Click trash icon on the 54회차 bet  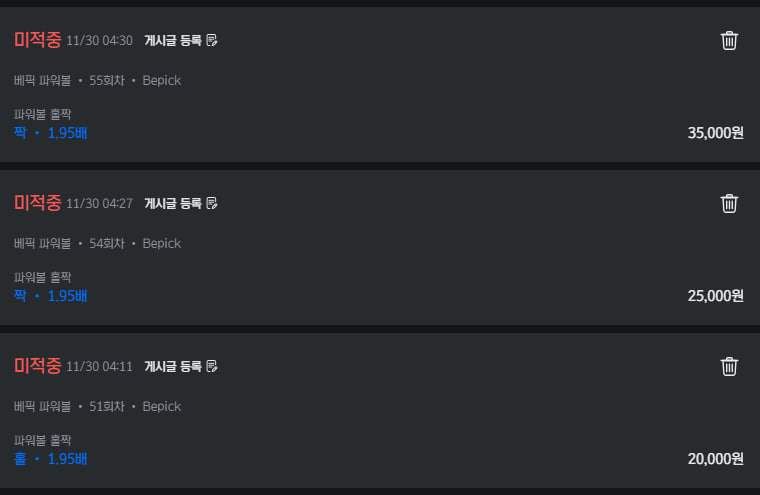pos(729,203)
